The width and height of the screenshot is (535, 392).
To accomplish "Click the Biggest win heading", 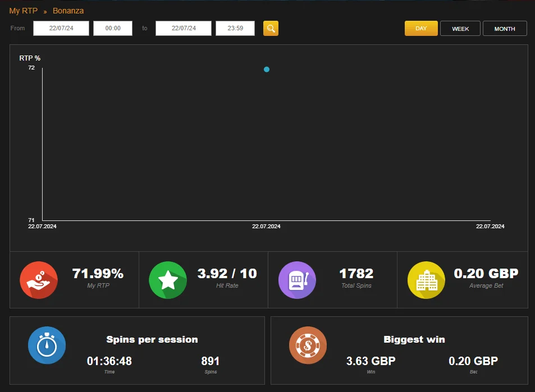I will pos(414,339).
